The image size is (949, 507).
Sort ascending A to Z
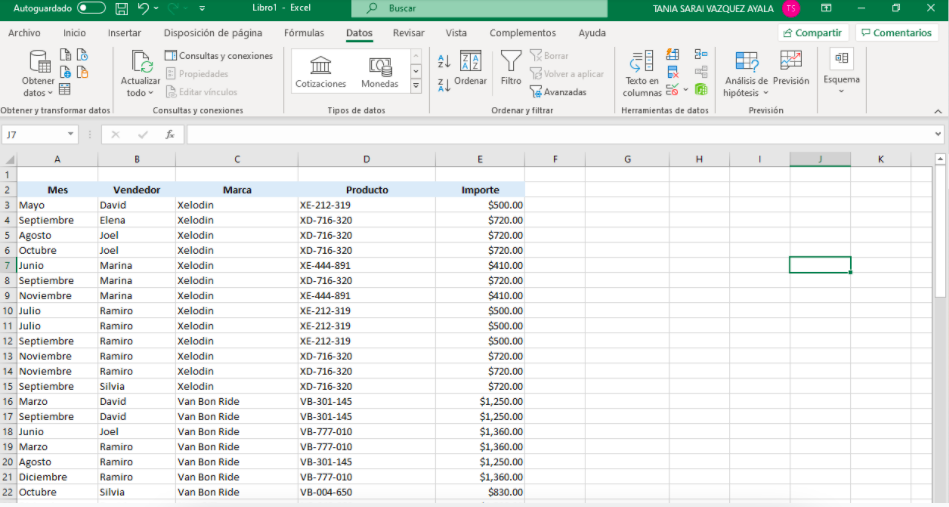(444, 61)
